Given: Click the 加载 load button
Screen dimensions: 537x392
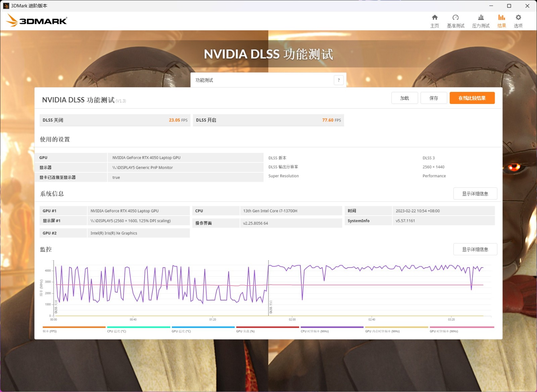Looking at the screenshot, I should 404,98.
